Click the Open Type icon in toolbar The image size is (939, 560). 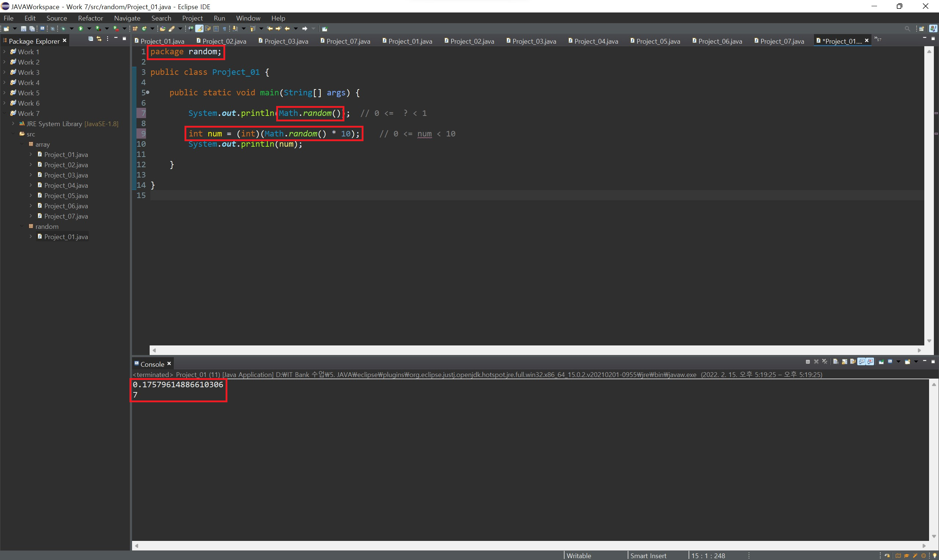coord(162,29)
